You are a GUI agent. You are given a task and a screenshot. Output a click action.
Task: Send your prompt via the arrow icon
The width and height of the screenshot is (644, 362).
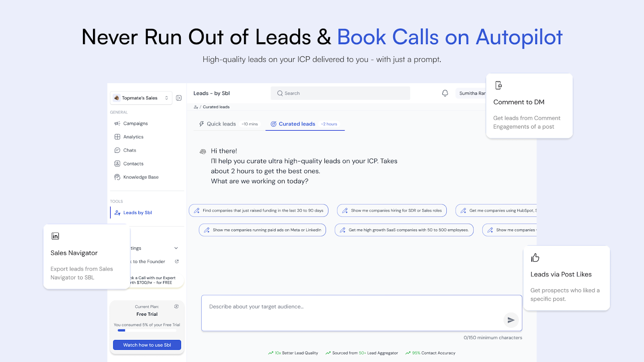click(511, 320)
